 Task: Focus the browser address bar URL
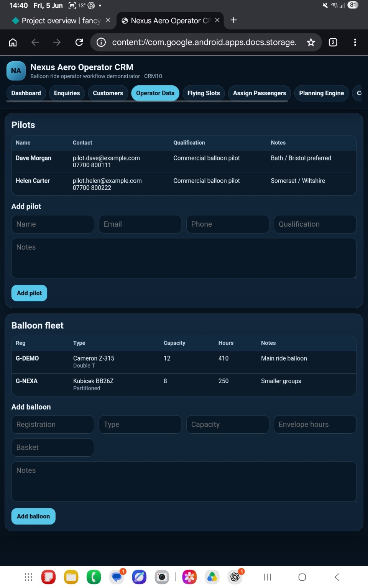pyautogui.click(x=204, y=42)
